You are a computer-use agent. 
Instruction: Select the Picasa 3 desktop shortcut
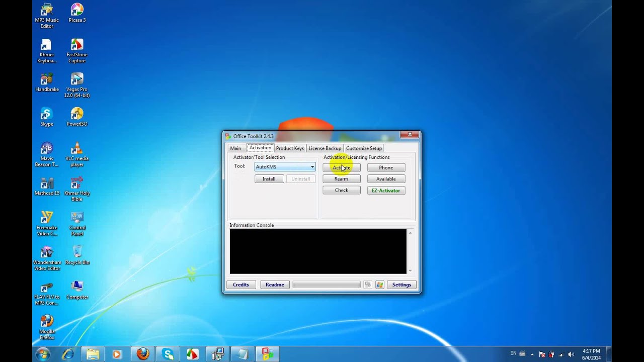click(x=77, y=13)
